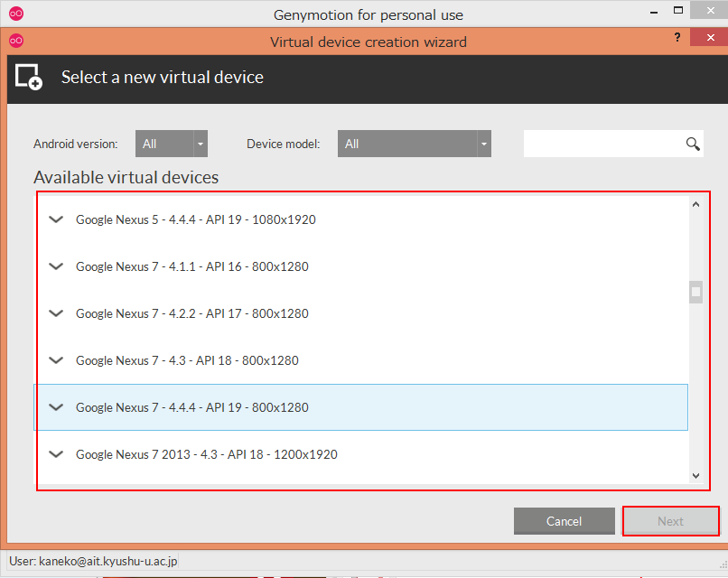Click the device list scrollbar thumb
This screenshot has height=578, width=728.
pos(695,292)
